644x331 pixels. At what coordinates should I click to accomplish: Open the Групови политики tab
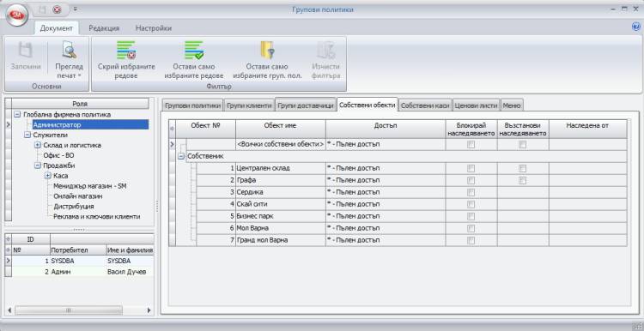pyautogui.click(x=192, y=105)
